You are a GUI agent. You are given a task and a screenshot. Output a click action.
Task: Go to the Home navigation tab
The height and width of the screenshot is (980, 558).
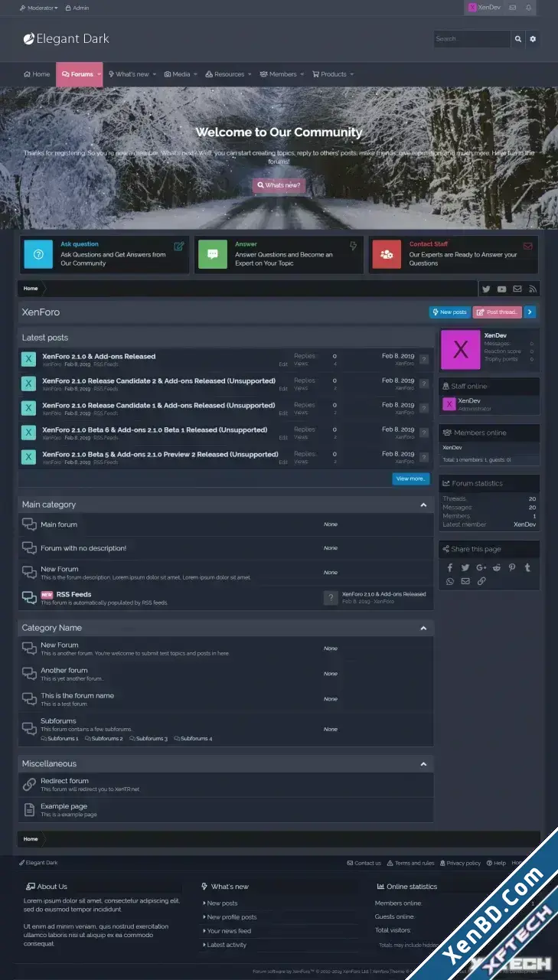click(x=37, y=74)
